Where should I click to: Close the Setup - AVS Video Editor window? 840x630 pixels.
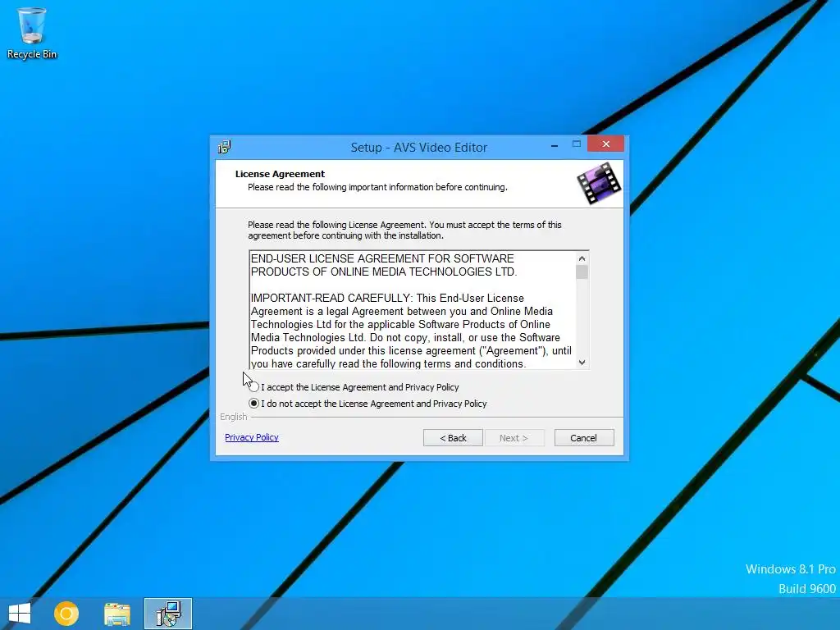tap(606, 144)
